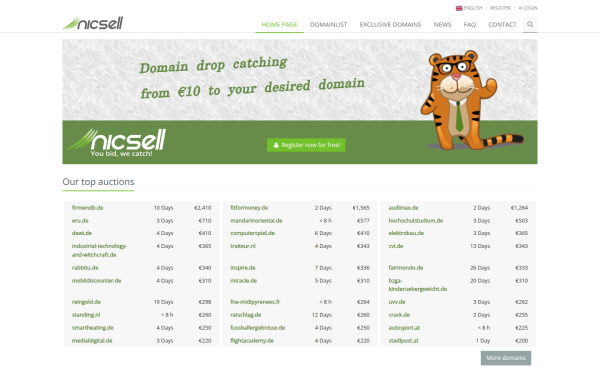Click the 26 Days value for fairmondo.de
This screenshot has width=600, height=375.
click(x=480, y=268)
